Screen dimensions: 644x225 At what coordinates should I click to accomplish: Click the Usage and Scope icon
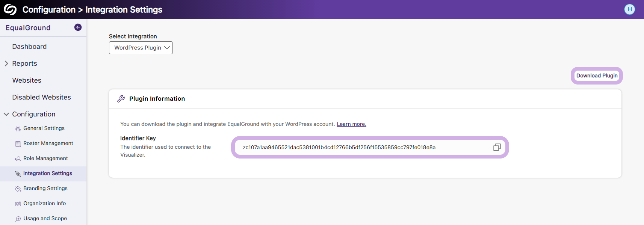click(x=18, y=219)
